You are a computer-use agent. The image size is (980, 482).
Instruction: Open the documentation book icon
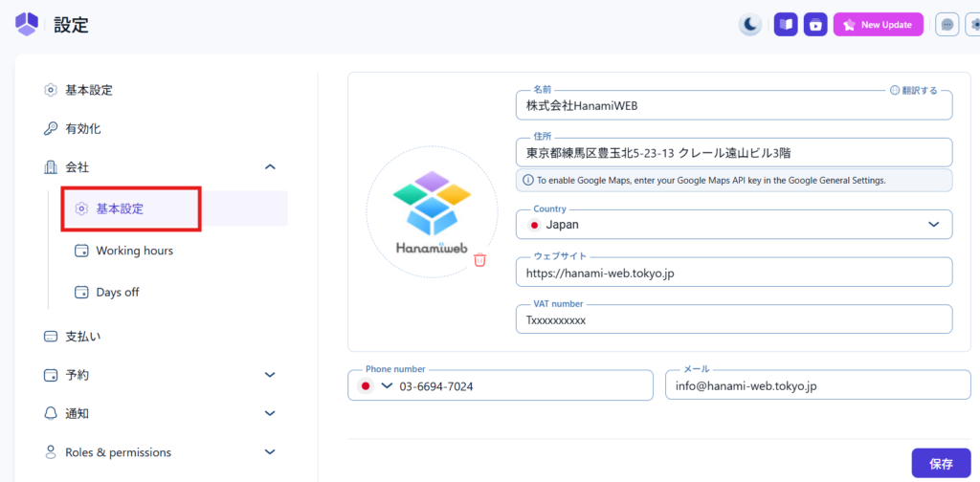786,25
